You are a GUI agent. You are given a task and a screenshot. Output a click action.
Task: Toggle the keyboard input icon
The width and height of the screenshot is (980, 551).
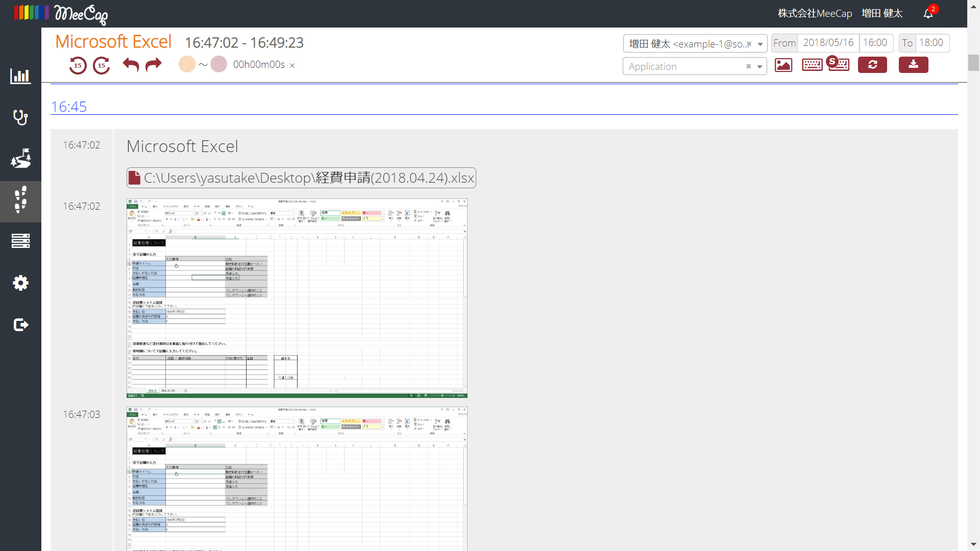[x=812, y=65]
